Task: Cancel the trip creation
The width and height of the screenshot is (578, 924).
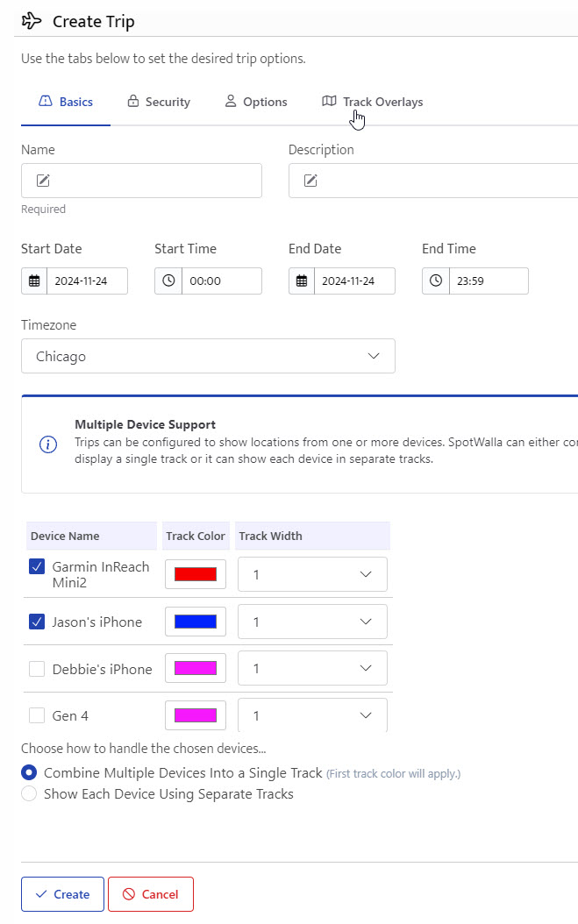Action: 150,894
